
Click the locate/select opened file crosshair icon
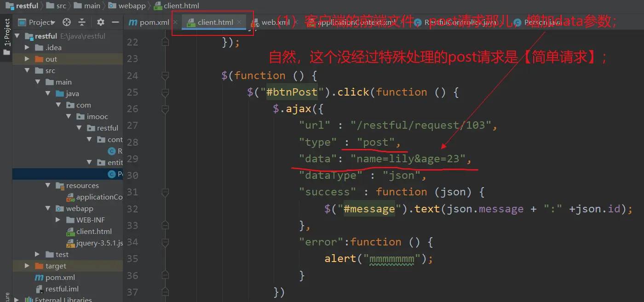coord(67,22)
